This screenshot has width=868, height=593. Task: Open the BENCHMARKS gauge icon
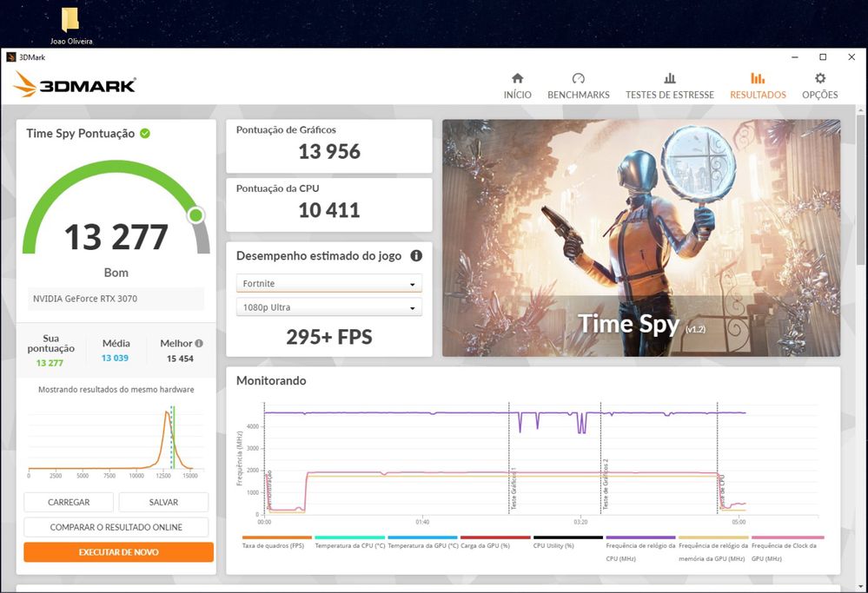click(x=579, y=78)
